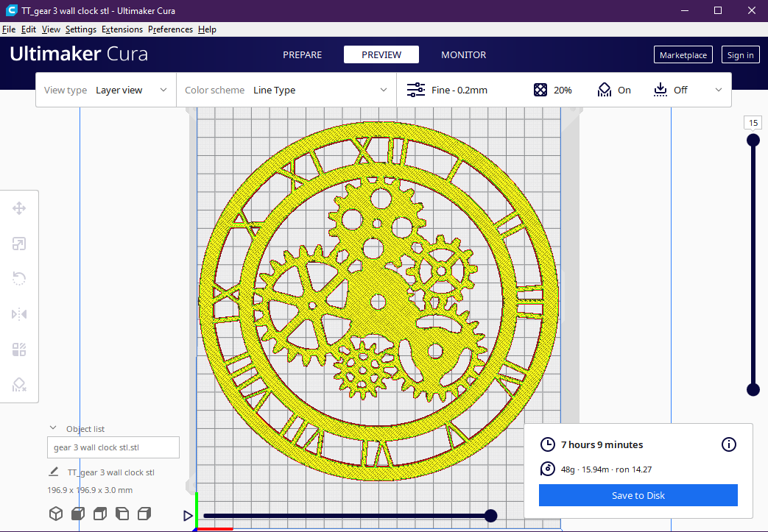Screen dimensions: 768x532
Task: Switch to top view camera icon
Action: point(100,514)
